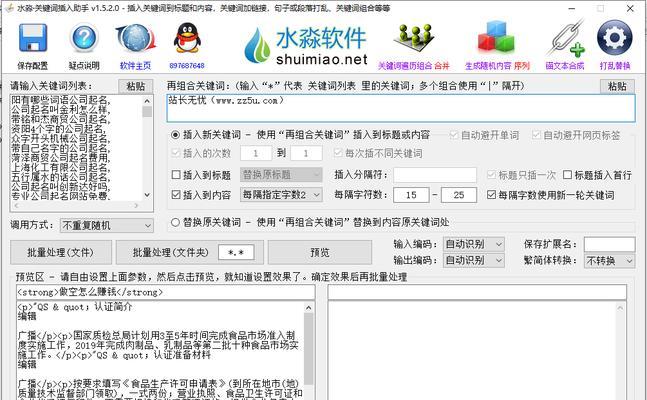This screenshot has height=400, width=647.
Task: Open the call method dropdown
Action: coord(106,225)
